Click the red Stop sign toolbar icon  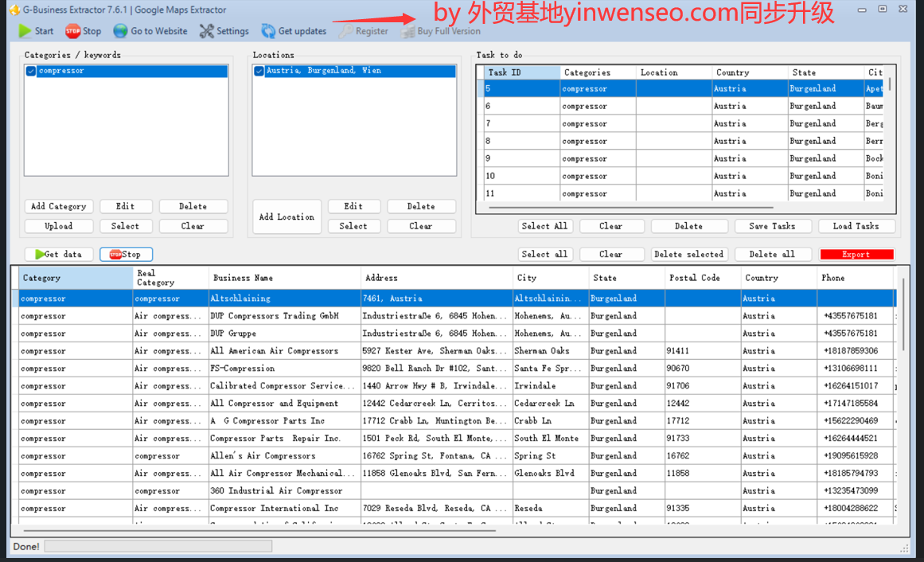(73, 31)
